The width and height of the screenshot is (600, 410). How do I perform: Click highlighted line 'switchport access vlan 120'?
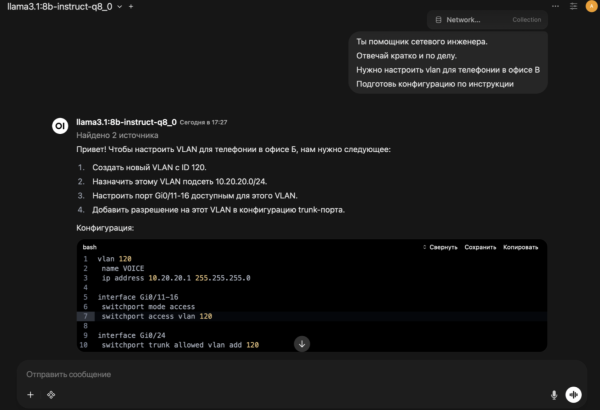[x=157, y=316]
